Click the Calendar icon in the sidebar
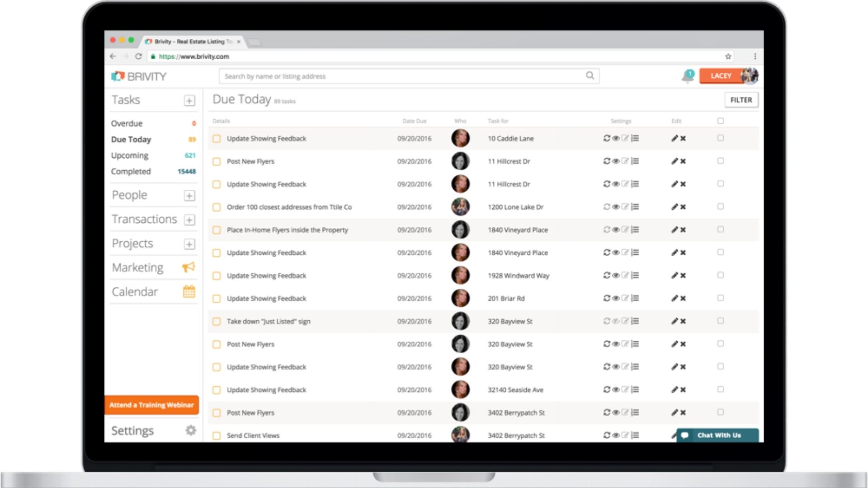 189,291
